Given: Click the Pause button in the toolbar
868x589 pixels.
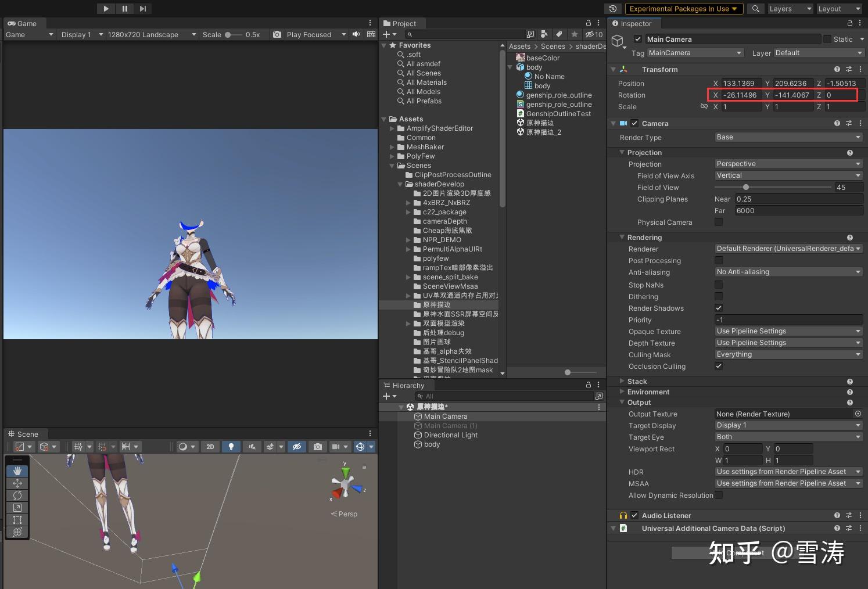Looking at the screenshot, I should coord(124,8).
